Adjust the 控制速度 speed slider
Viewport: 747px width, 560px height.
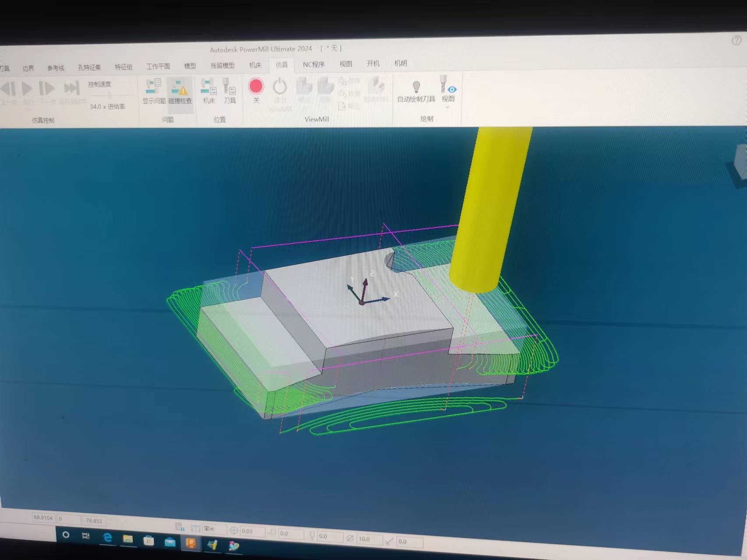[x=109, y=95]
